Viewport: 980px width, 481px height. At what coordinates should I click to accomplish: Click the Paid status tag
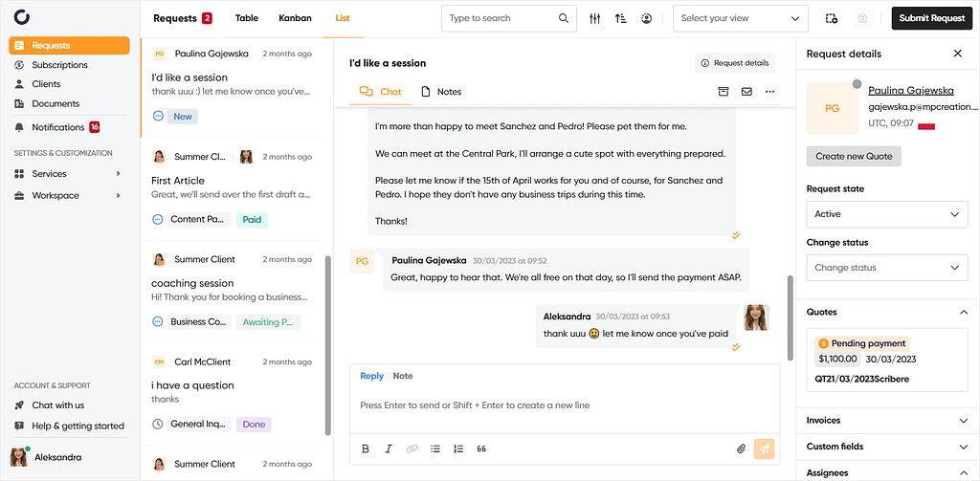click(x=252, y=219)
